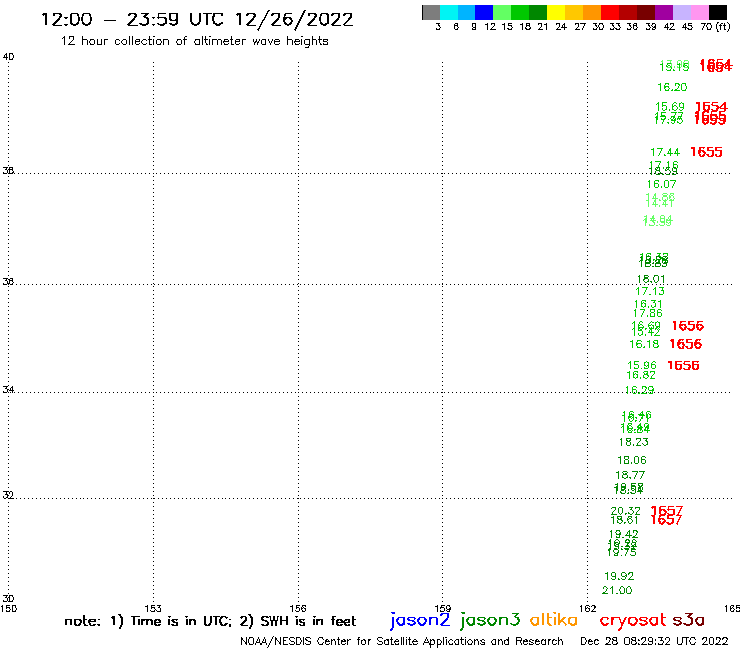Click the time label 1656 beside 15.96
Viewport: 740px width, 650px height.
pos(683,365)
